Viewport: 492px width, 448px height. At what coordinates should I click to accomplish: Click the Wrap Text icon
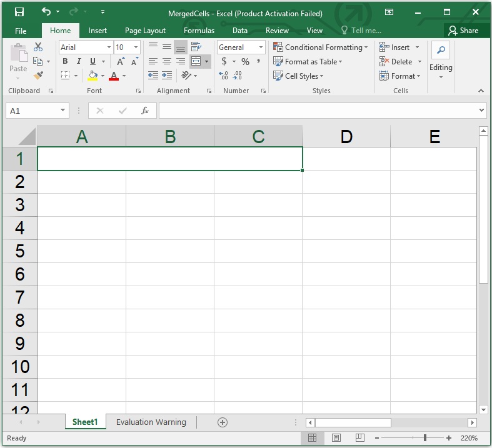(196, 47)
